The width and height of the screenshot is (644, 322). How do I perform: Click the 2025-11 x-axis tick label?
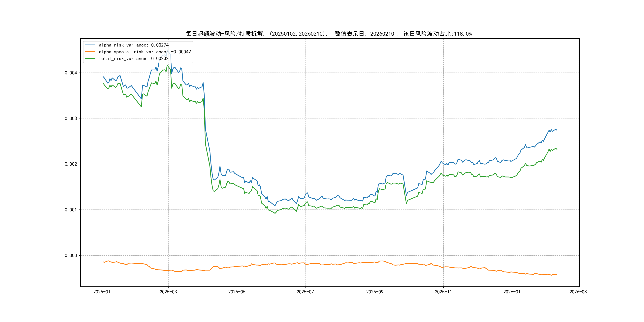point(443,292)
